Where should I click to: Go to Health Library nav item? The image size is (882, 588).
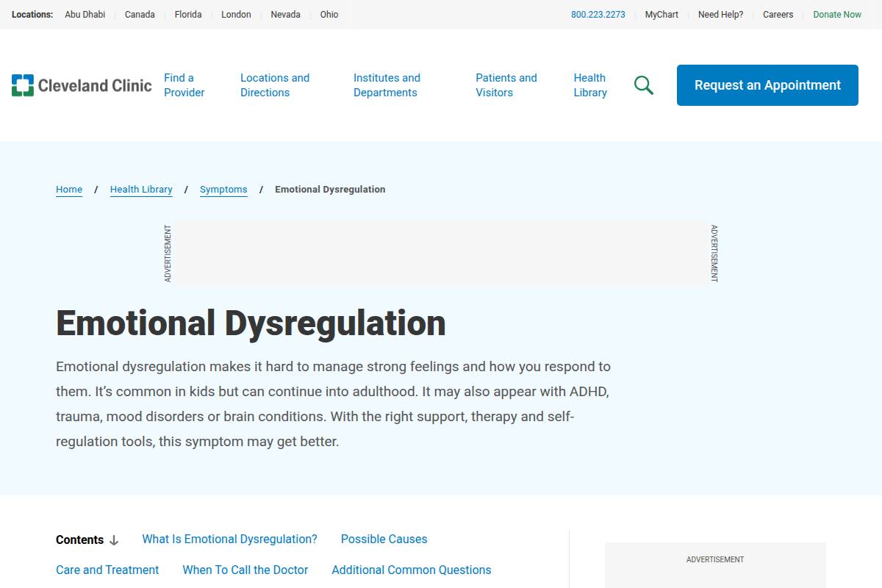click(x=590, y=85)
